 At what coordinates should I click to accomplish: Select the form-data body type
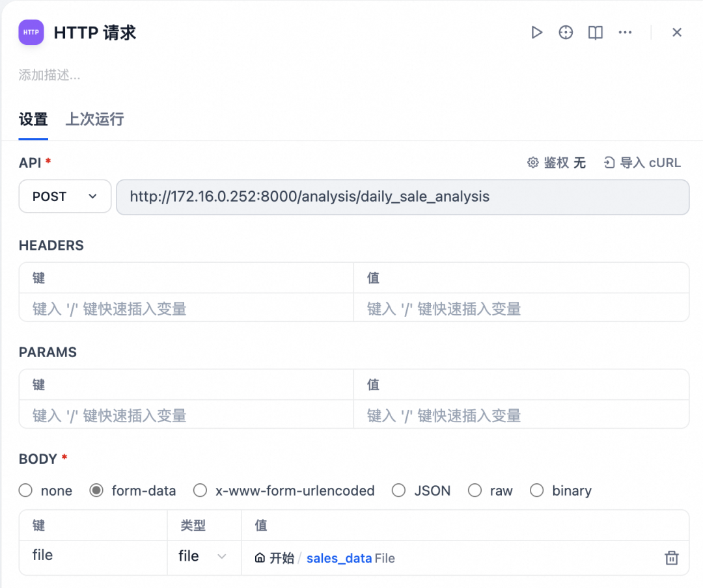(96, 490)
